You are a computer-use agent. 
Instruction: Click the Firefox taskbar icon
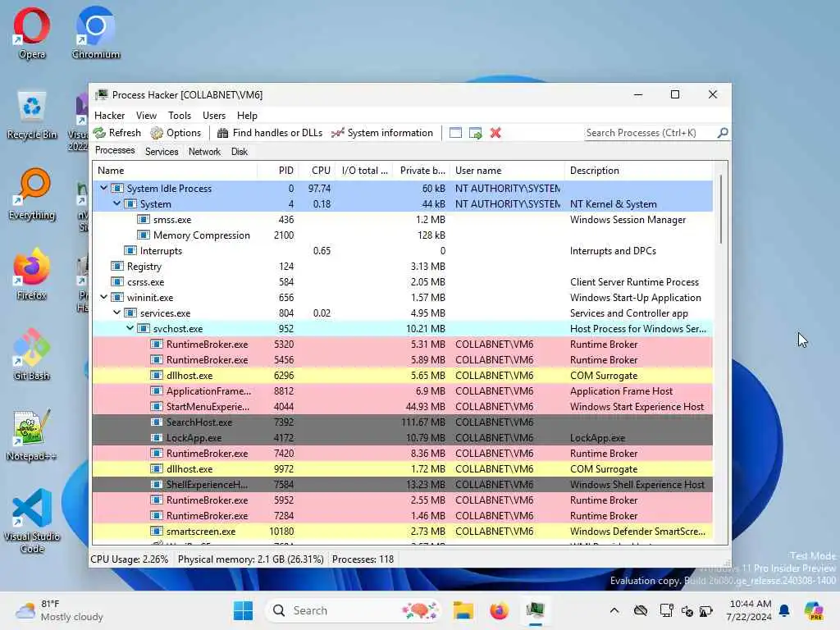point(499,610)
